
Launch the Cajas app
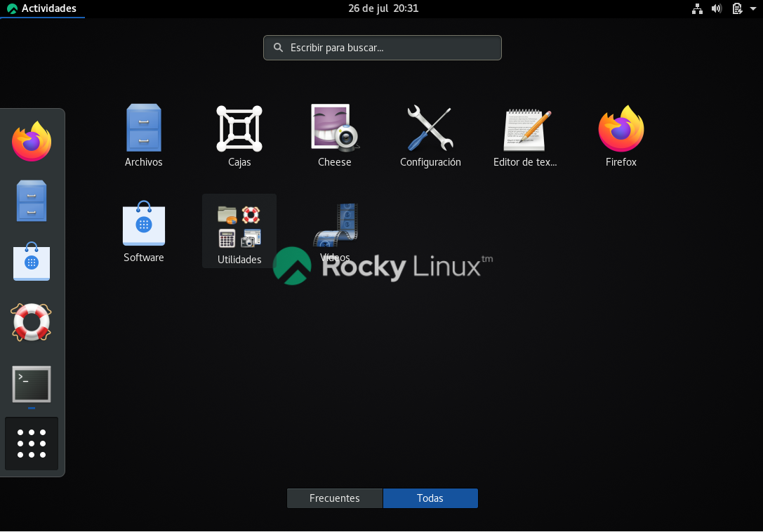pos(239,135)
